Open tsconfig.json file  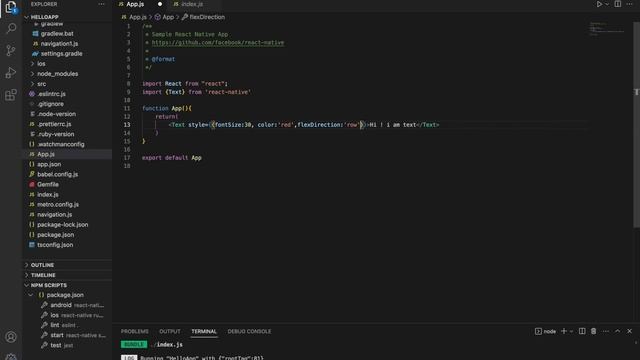pyautogui.click(x=55, y=245)
